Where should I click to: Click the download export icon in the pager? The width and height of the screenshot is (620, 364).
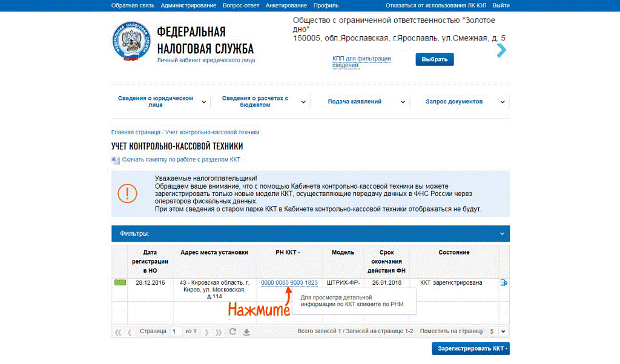coord(246,332)
